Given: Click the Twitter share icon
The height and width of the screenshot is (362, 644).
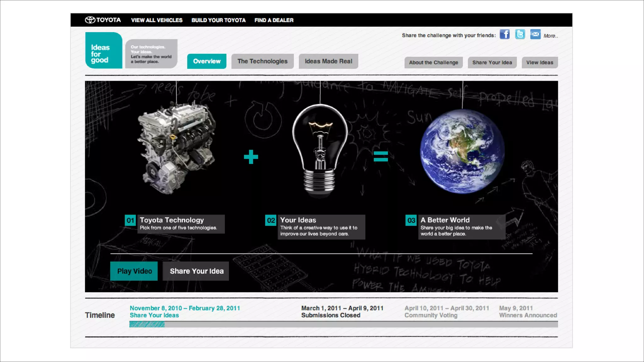Looking at the screenshot, I should [520, 34].
